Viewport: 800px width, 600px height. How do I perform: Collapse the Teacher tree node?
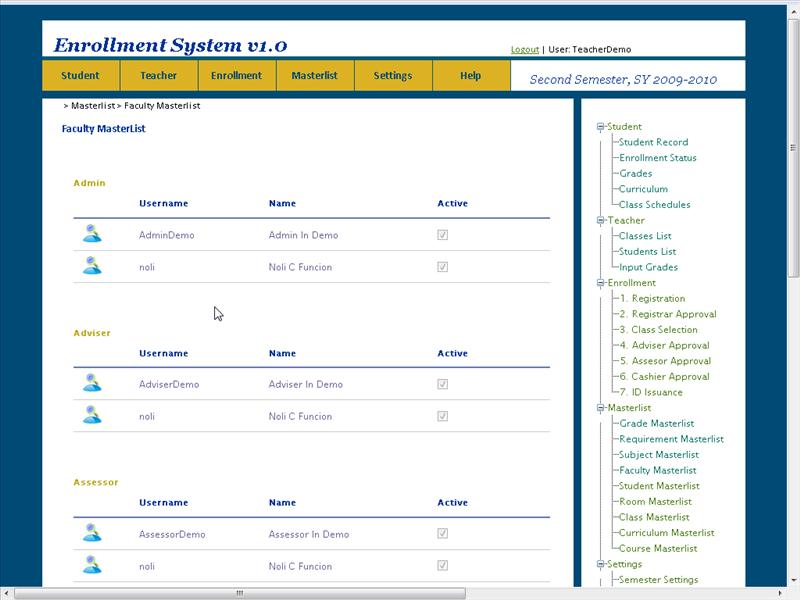pos(601,220)
